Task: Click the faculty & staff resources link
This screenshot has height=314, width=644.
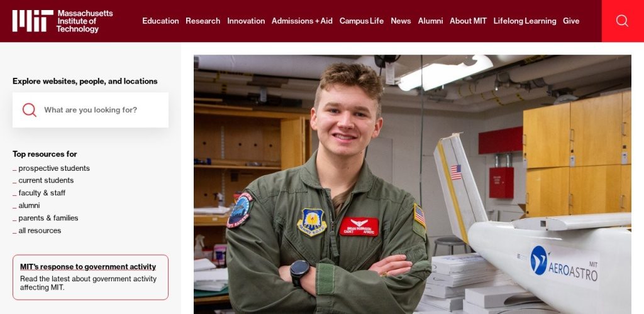Action: pyautogui.click(x=42, y=193)
